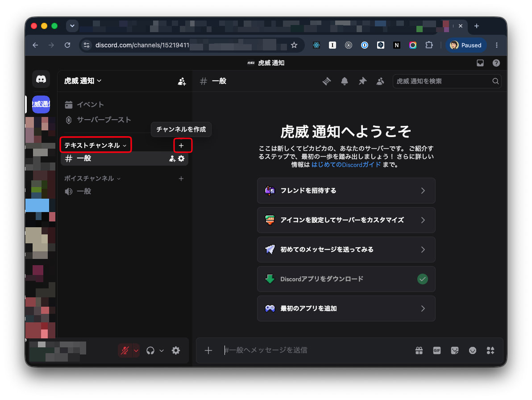Screen dimensions: 532x400
Task: Click the React DevTools extension icon
Action: 316,45
